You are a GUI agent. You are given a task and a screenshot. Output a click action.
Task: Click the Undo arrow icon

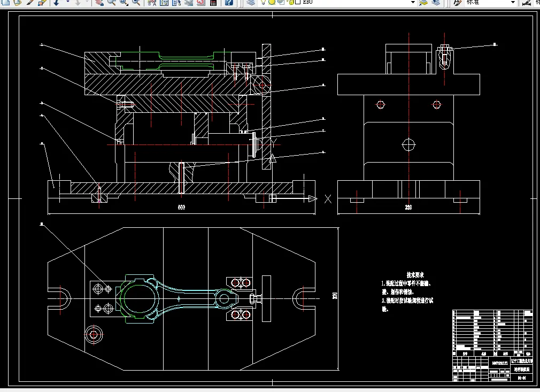click(57, 3)
